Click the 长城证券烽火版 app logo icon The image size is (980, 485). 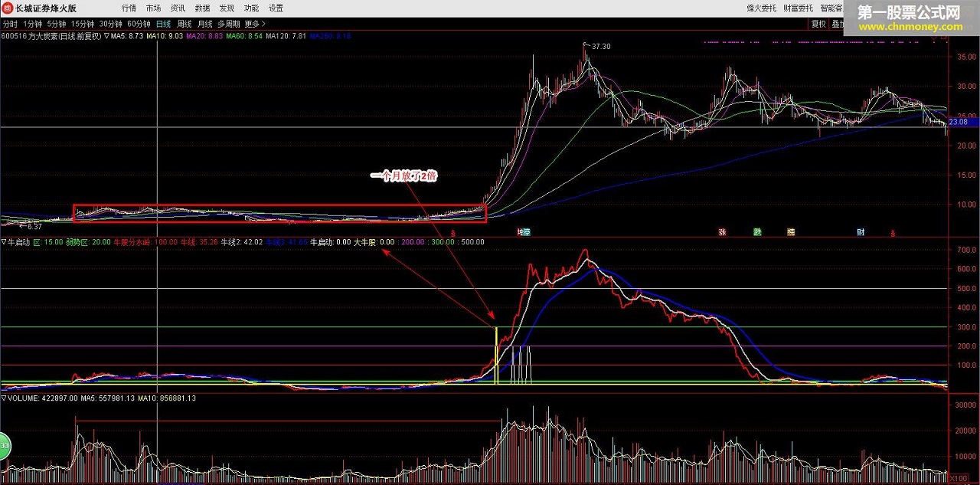[x=7, y=8]
